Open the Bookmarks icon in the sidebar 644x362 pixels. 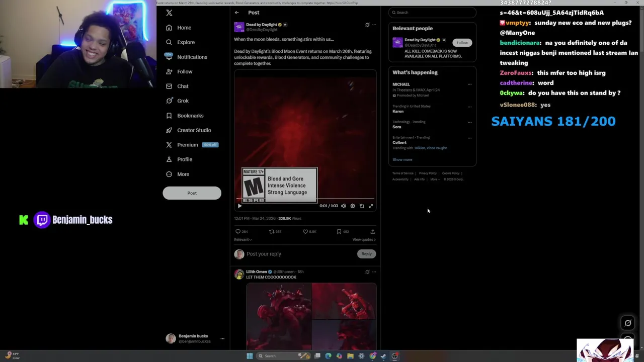[169, 116]
